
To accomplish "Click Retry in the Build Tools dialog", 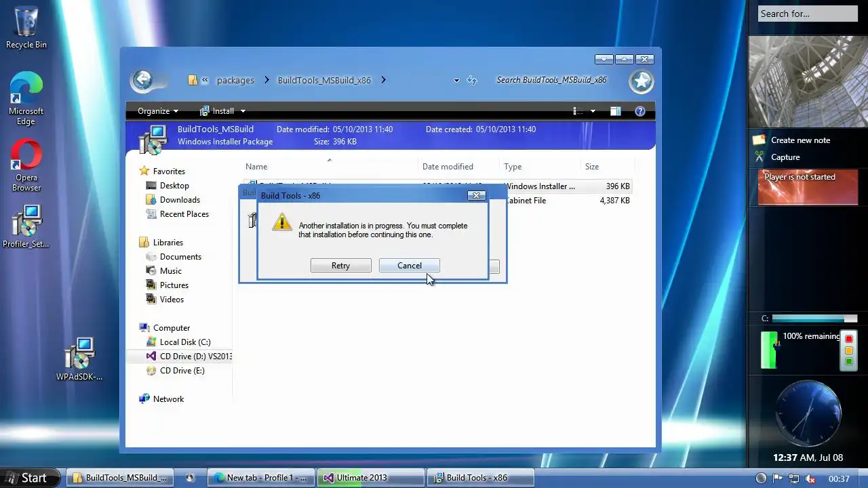I will [x=340, y=266].
